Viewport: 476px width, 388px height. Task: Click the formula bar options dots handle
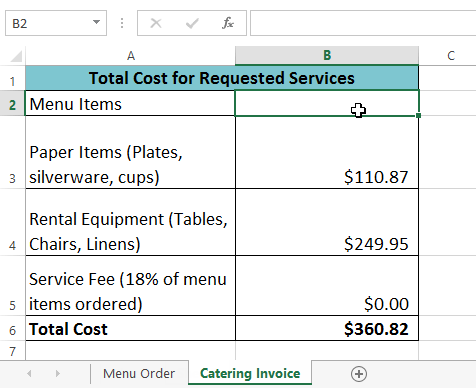pyautogui.click(x=122, y=23)
